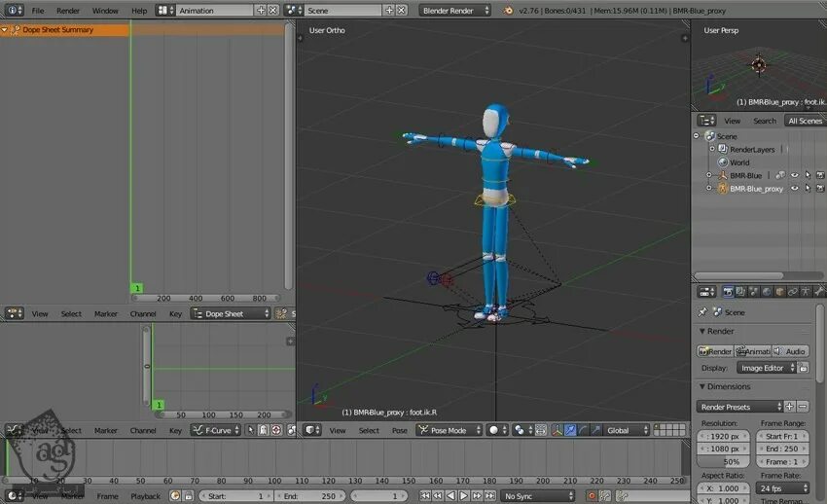The height and width of the screenshot is (504, 827).
Task: Toggle 3D manipulator widget
Action: pyautogui.click(x=557, y=430)
